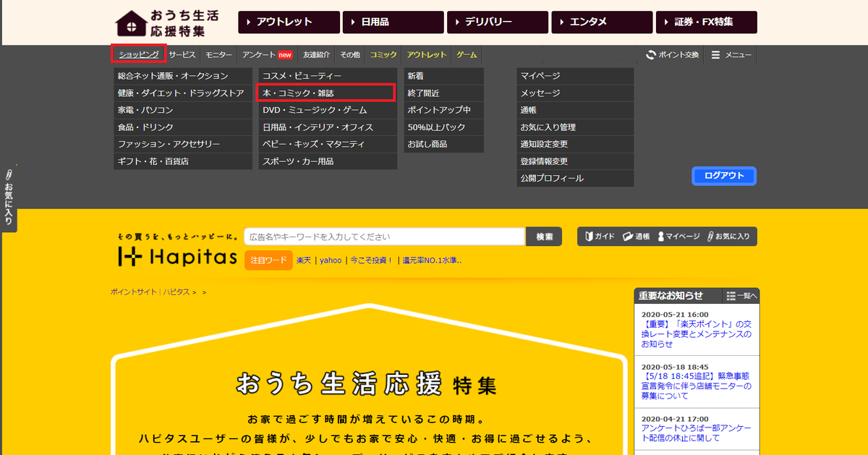868x455 pixels.
Task: Focus the keyword search input field
Action: click(384, 237)
